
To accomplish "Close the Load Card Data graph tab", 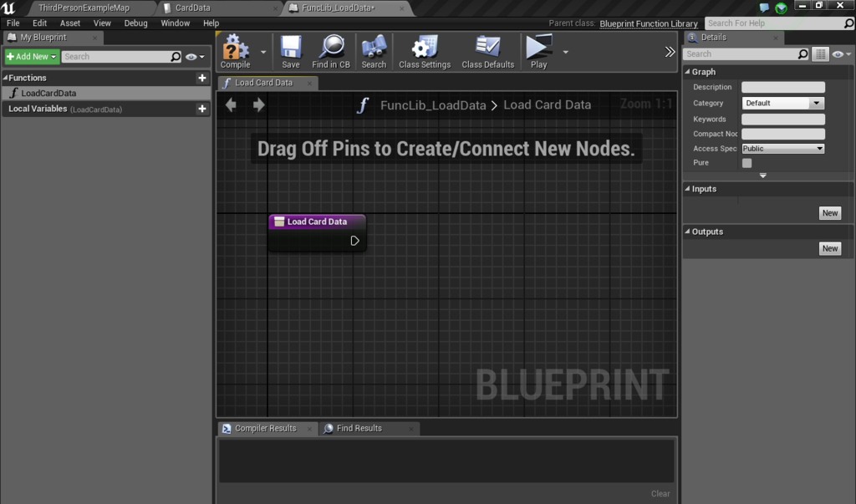I will coord(309,84).
